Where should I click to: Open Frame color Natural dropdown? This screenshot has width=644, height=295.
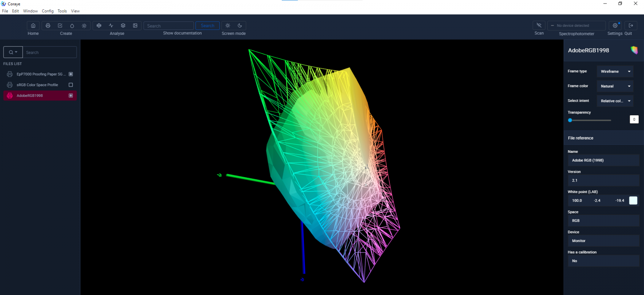coord(615,86)
